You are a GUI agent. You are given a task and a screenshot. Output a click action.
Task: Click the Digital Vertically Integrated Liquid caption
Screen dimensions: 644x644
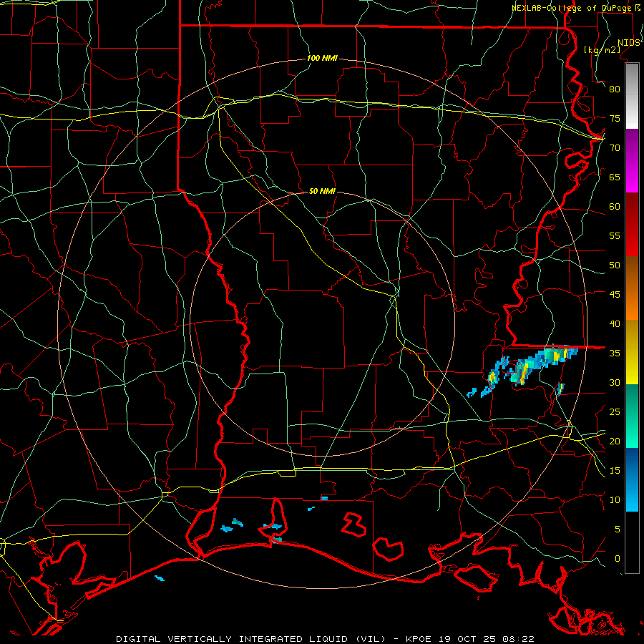point(251,639)
